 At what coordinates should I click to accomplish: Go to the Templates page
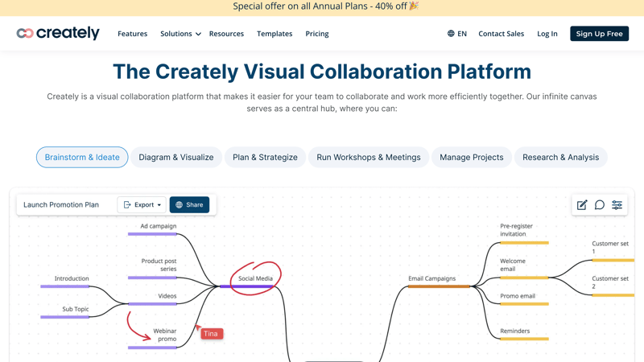[275, 34]
